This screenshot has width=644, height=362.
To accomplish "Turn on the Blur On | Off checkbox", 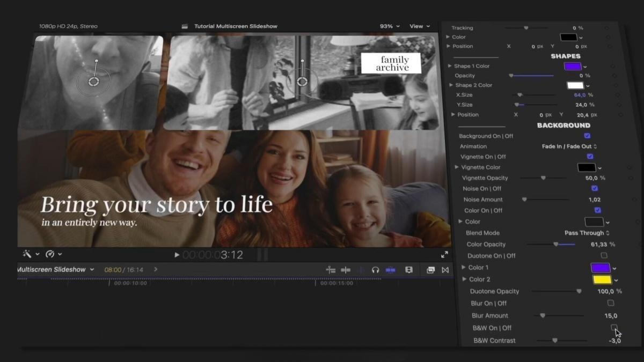I will 610,303.
